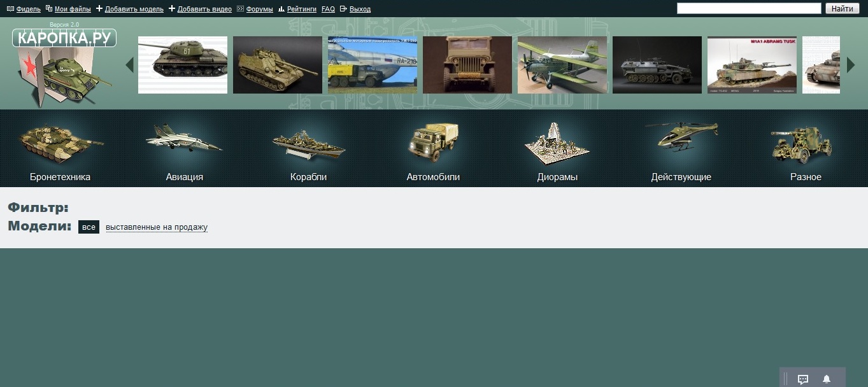Open the notifications bell icon
Image resolution: width=868 pixels, height=387 pixels.
click(x=827, y=379)
